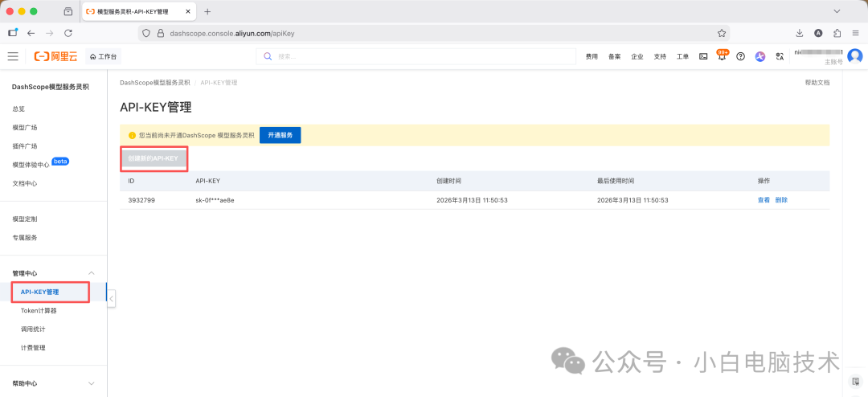Click 查看 for key 3932799
The image size is (868, 397).
click(764, 200)
